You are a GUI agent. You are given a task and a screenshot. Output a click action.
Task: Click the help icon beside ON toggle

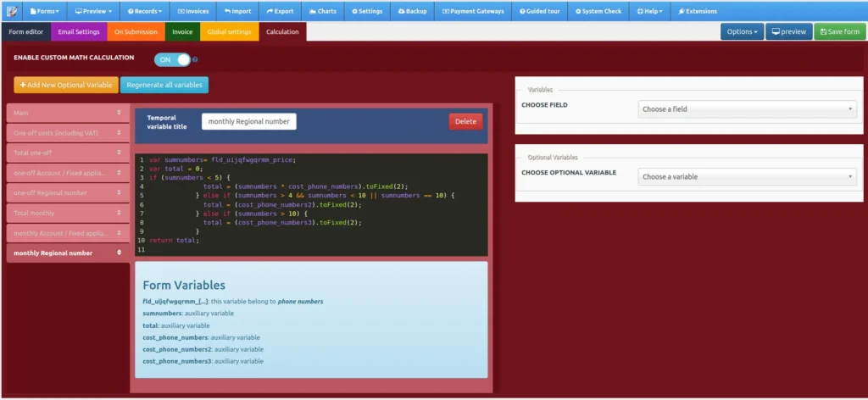coord(195,60)
